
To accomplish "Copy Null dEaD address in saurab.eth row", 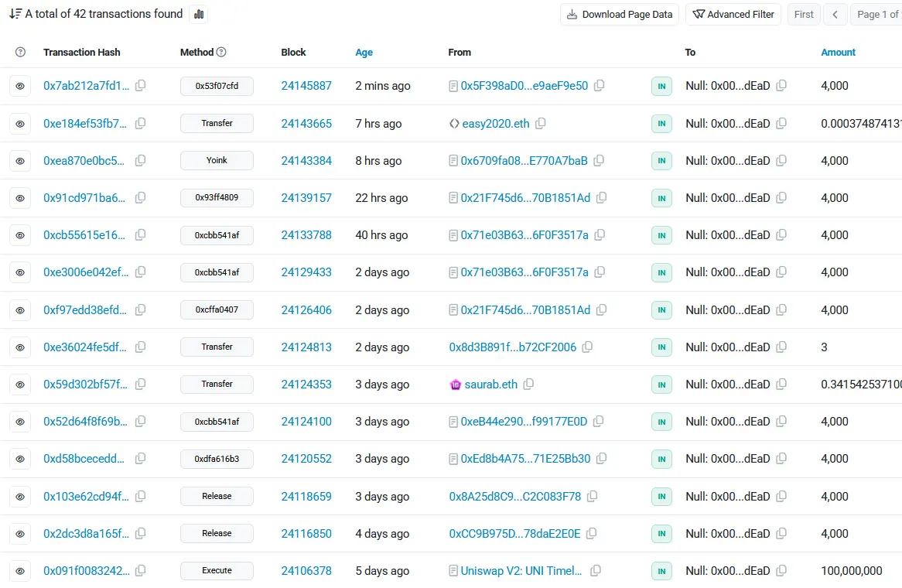I will [x=781, y=384].
